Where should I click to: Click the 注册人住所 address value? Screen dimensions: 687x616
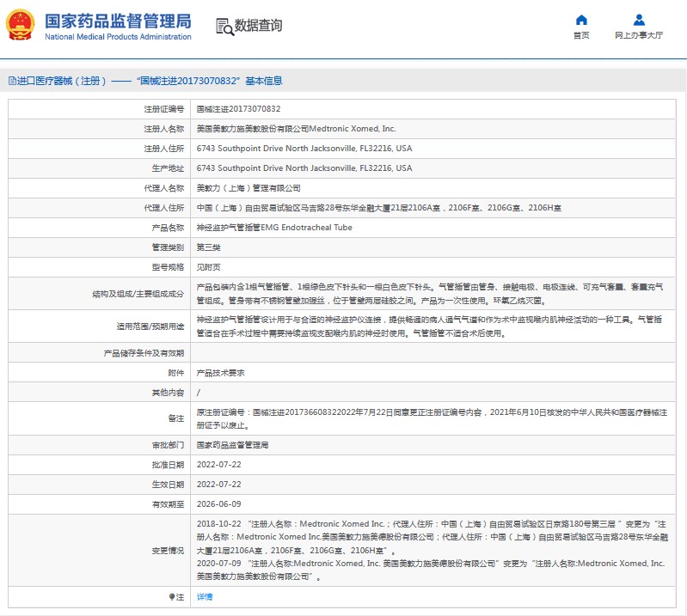(x=304, y=149)
